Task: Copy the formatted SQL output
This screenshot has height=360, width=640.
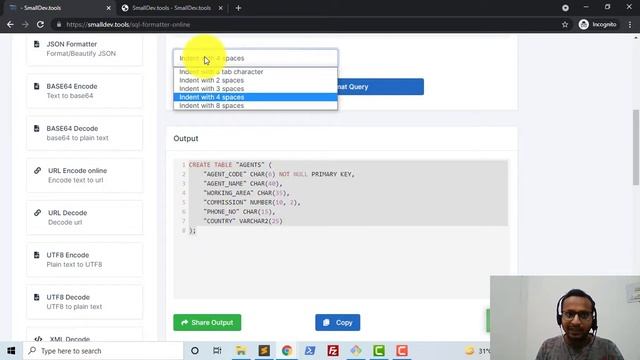Action: point(338,322)
